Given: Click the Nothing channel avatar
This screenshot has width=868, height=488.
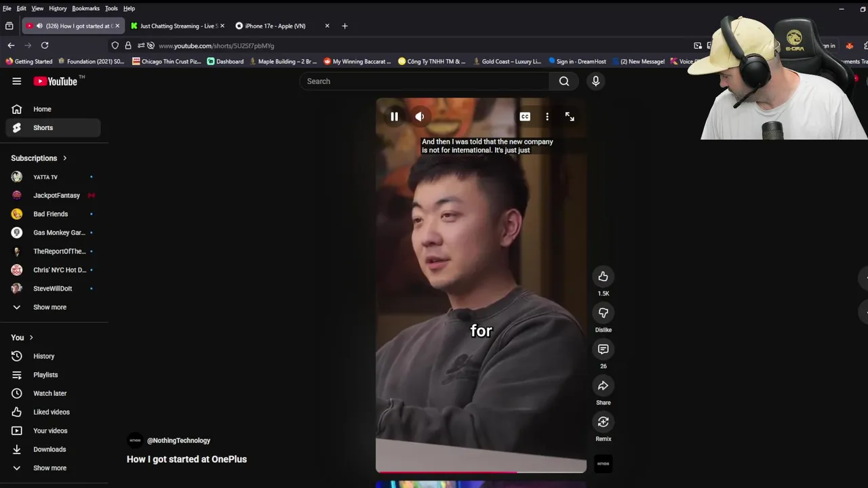Looking at the screenshot, I should point(135,441).
